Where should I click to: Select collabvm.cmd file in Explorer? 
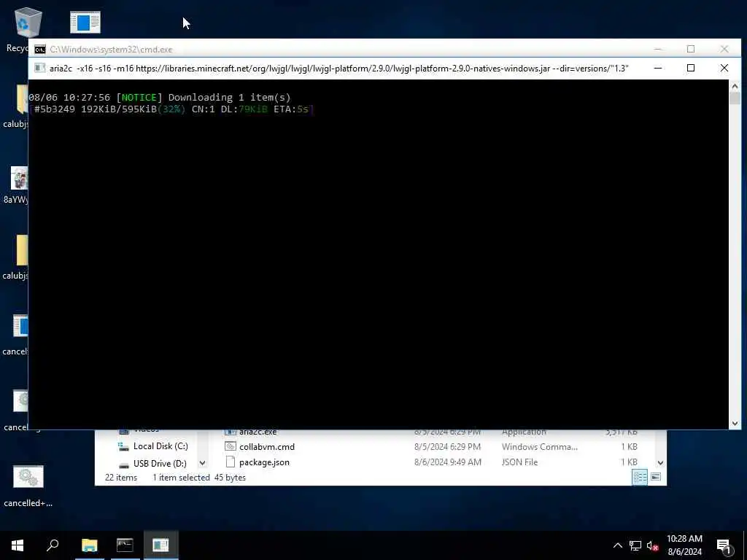click(267, 447)
